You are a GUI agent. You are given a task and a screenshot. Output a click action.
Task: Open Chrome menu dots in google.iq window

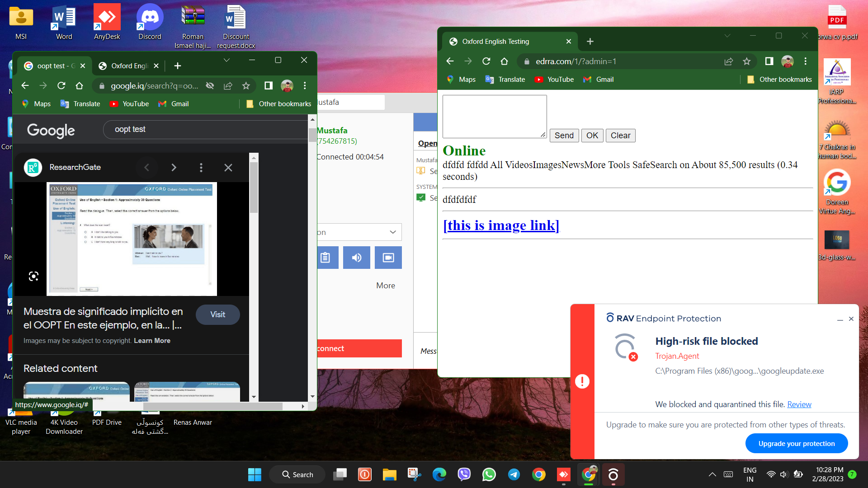[305, 86]
